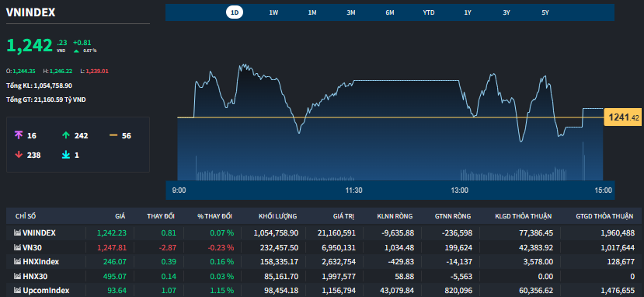Click the cyan floor-price arrow icon
The height and width of the screenshot is (297, 644).
pyautogui.click(x=66, y=155)
